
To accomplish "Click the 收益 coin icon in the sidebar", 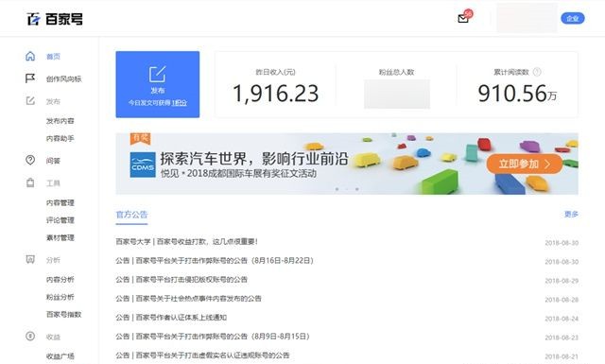I will [x=30, y=337].
